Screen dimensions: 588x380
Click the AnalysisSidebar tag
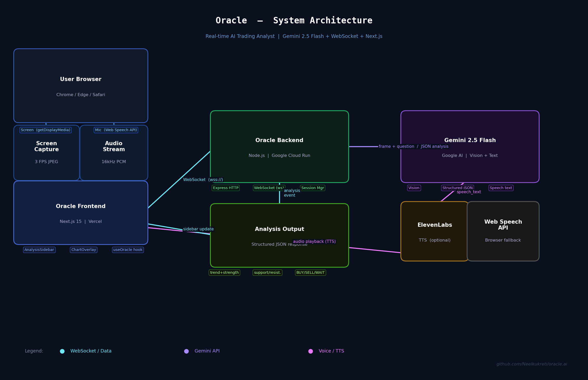(39, 250)
